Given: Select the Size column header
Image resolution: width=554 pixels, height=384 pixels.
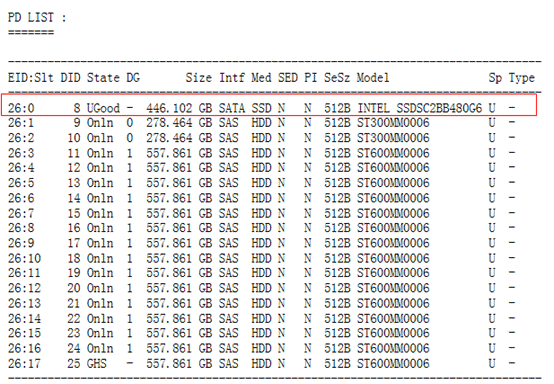Looking at the screenshot, I should (199, 77).
